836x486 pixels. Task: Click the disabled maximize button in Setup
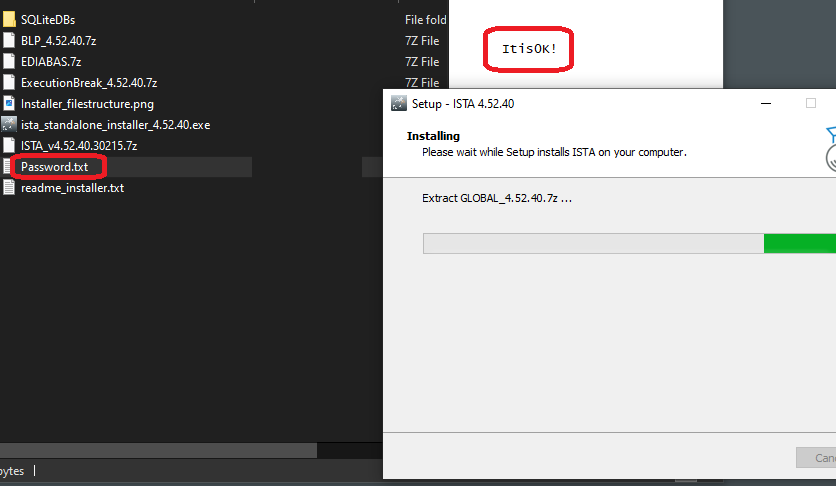811,103
